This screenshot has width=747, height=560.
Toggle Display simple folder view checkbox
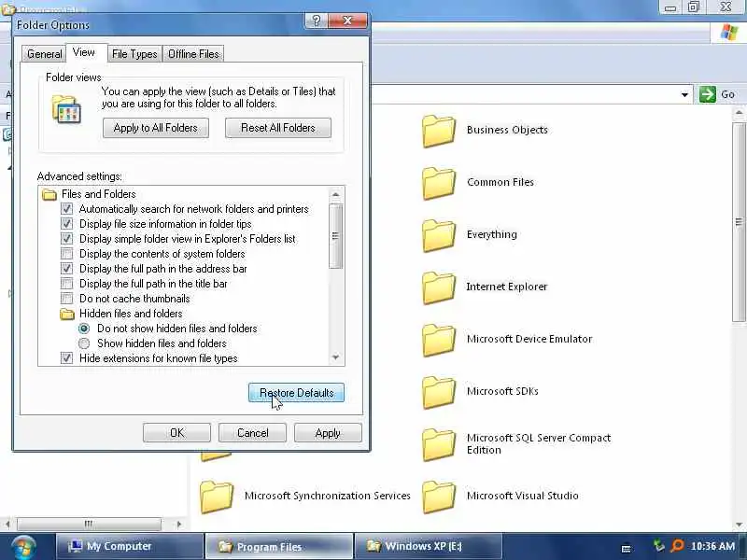point(66,239)
